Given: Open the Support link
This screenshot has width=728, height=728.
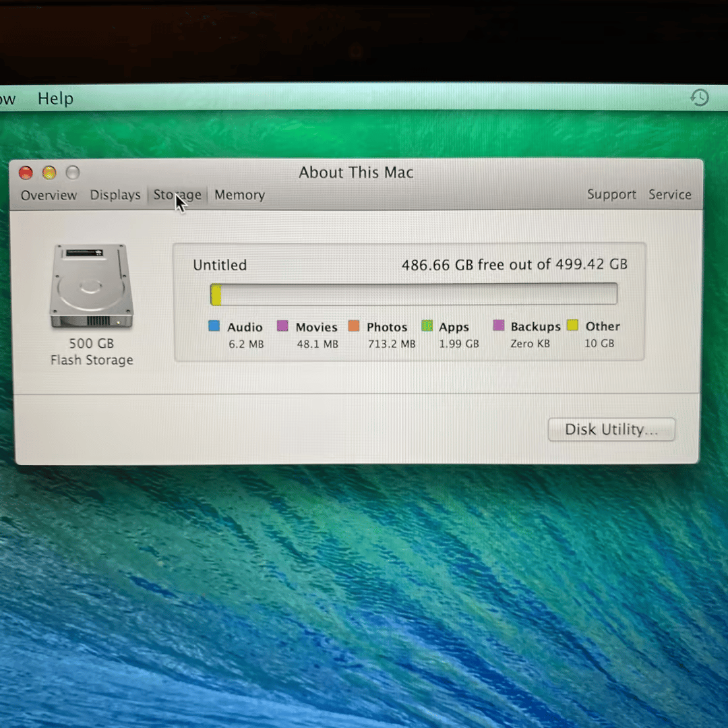Looking at the screenshot, I should [x=611, y=194].
